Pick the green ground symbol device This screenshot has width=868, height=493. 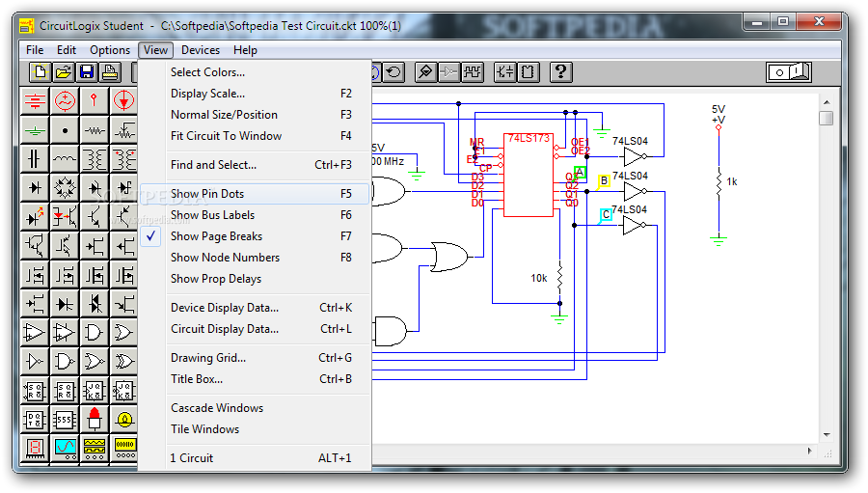(35, 131)
